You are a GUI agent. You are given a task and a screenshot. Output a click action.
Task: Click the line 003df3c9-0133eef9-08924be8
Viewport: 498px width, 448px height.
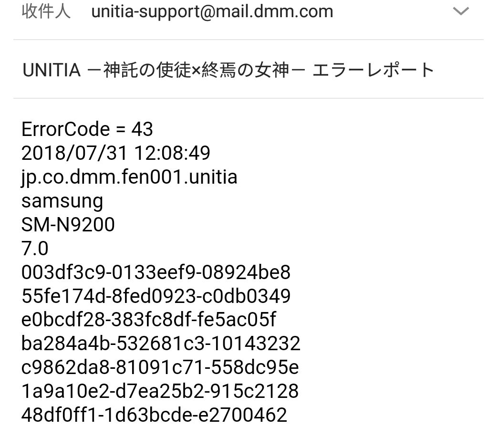(x=156, y=272)
